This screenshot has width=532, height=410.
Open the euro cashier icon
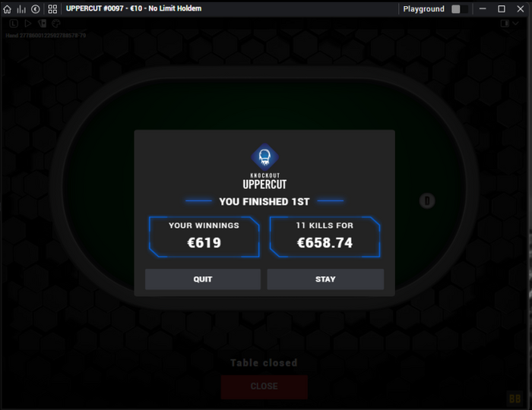pos(35,9)
